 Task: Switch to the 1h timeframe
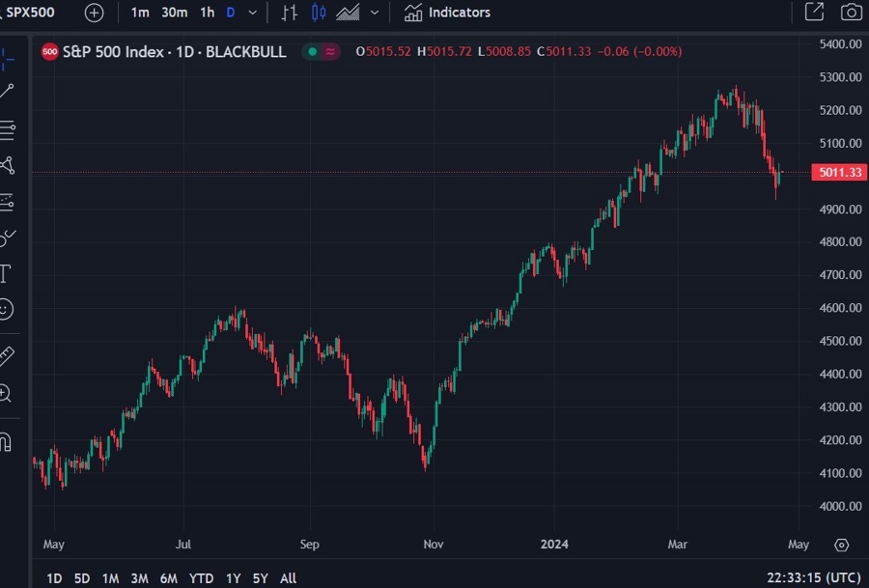pos(207,13)
